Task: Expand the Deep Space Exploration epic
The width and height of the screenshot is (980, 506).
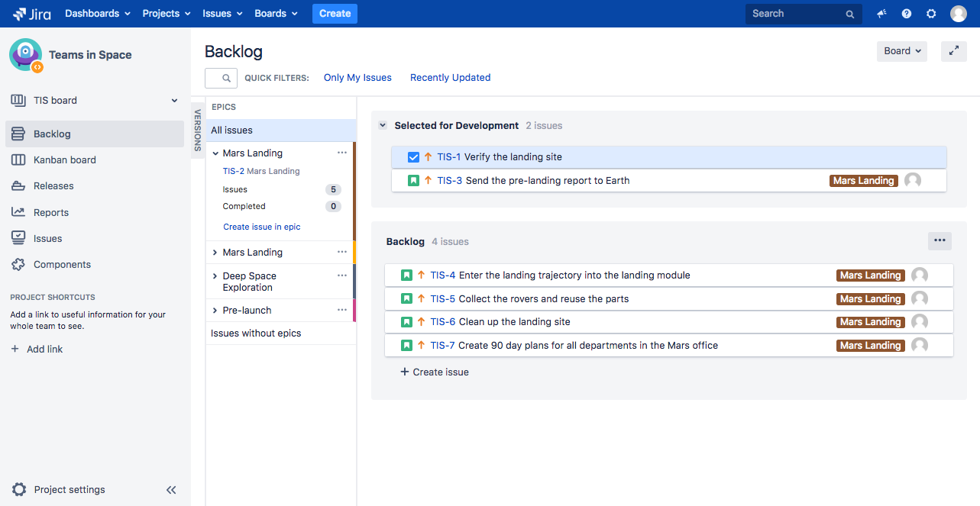Action: pos(215,276)
